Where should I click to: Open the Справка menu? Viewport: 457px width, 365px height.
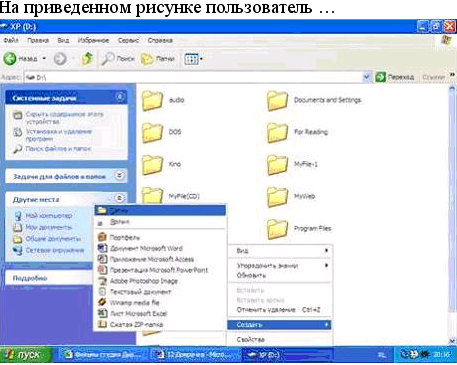click(x=160, y=40)
